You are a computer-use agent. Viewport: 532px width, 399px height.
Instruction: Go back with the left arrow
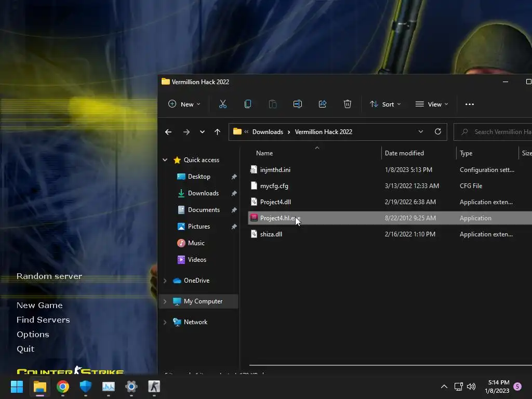(x=168, y=132)
